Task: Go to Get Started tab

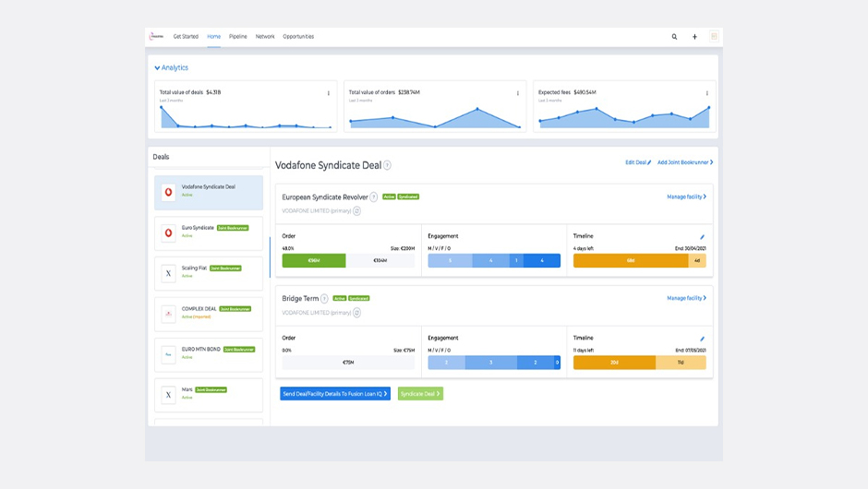Action: tap(186, 37)
